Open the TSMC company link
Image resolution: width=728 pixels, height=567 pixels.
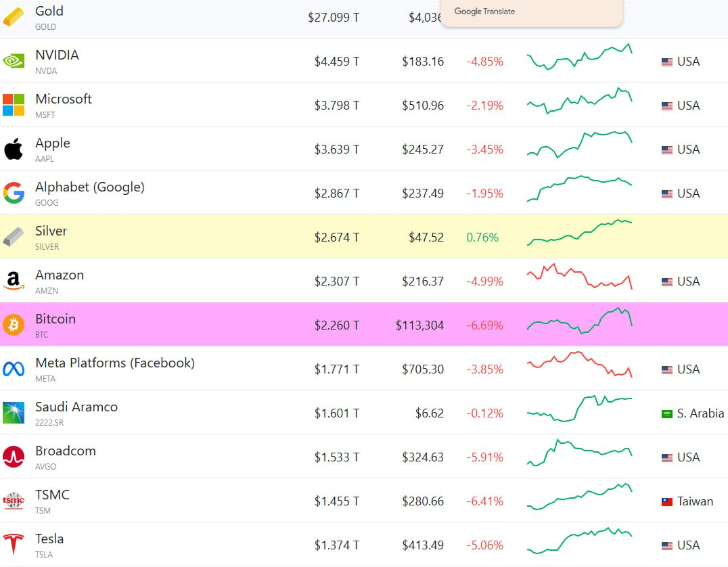[x=52, y=495]
